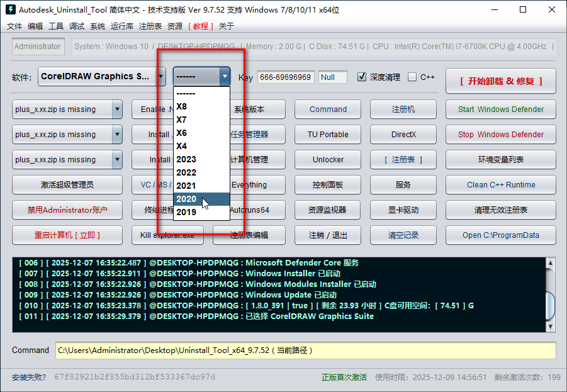Open the 注册表 menu
567x392 pixels.
(x=150, y=26)
